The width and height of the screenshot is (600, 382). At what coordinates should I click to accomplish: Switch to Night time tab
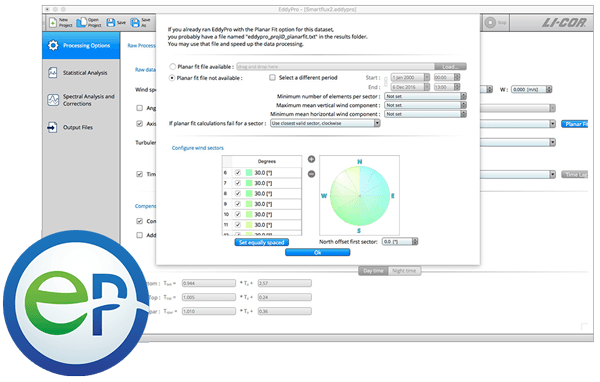click(x=404, y=271)
